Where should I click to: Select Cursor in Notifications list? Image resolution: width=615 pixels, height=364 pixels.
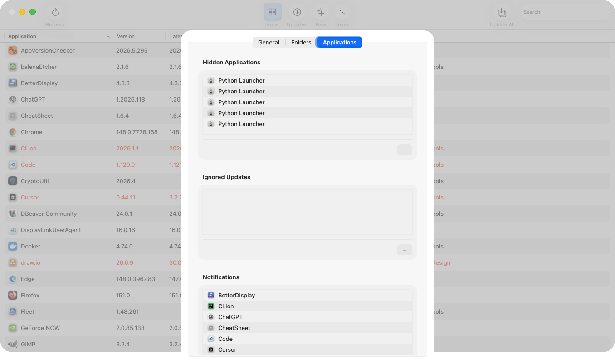(x=307, y=349)
